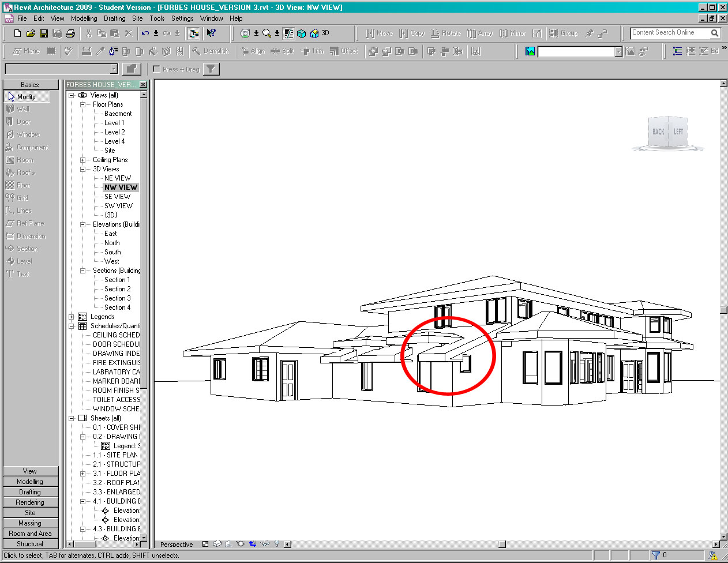Click the Mirror tool

coord(512,33)
